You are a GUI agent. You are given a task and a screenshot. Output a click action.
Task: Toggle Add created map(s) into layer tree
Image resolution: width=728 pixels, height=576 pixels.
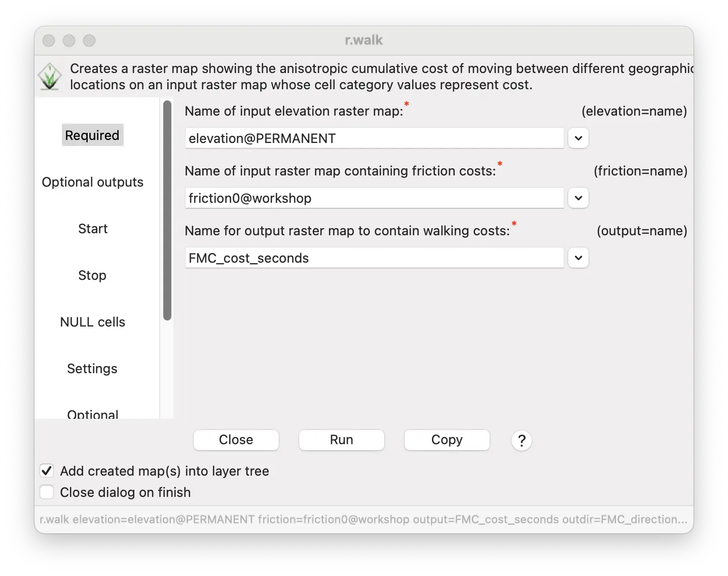click(x=47, y=471)
